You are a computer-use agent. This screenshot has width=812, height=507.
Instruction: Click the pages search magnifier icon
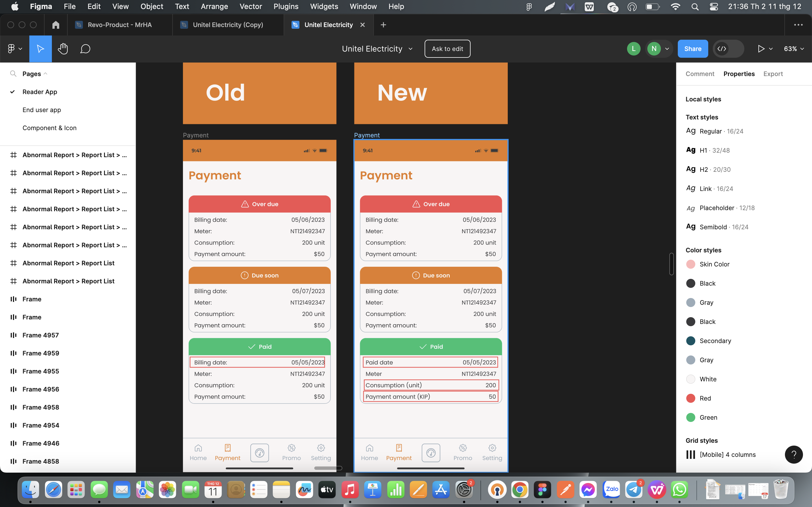pyautogui.click(x=13, y=74)
